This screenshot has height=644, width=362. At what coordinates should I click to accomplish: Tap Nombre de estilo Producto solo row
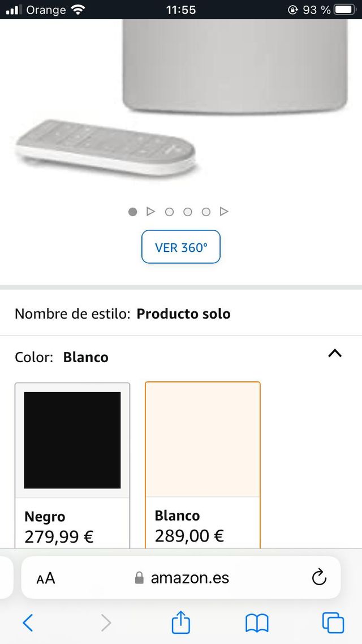point(122,314)
